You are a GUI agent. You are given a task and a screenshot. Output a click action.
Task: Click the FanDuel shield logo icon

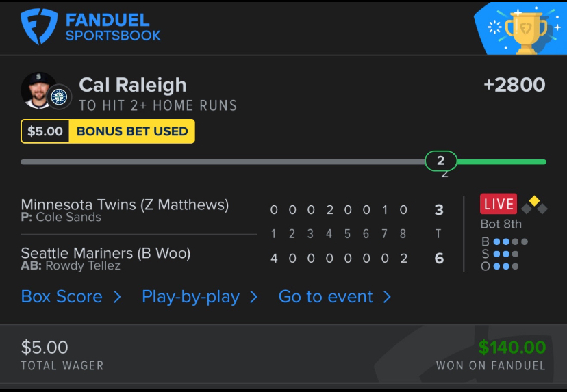(x=40, y=27)
